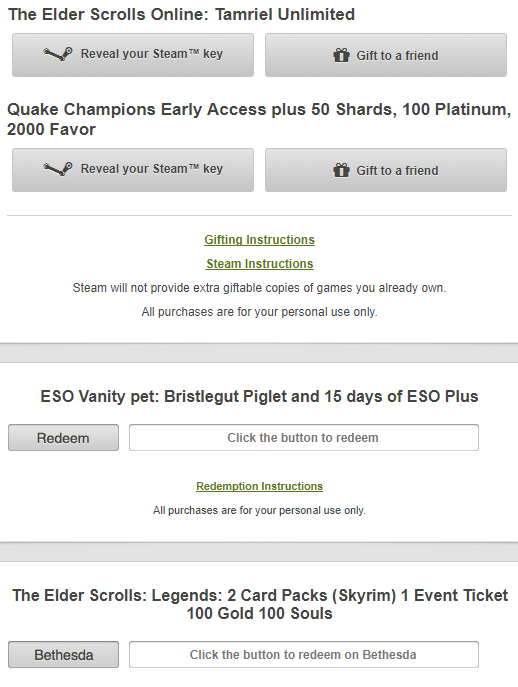This screenshot has height=687, width=518.
Task: Redeem the Bristlegut Piglet vanity pet
Action: (x=64, y=437)
